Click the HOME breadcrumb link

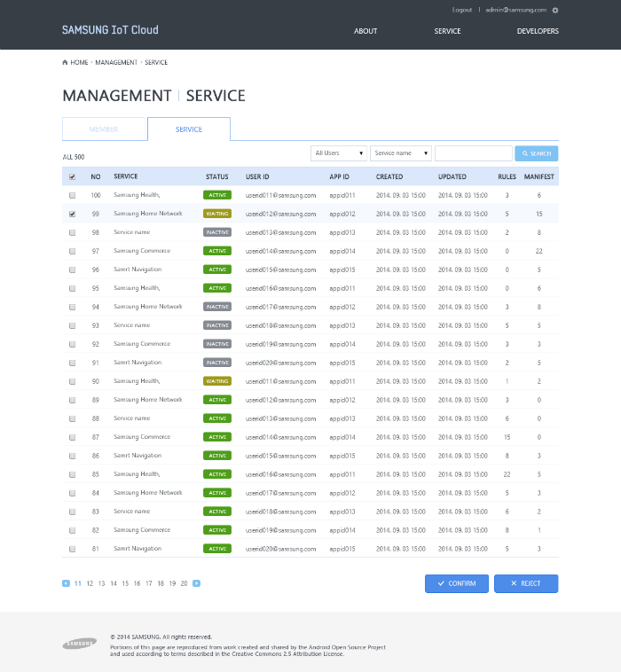click(79, 63)
